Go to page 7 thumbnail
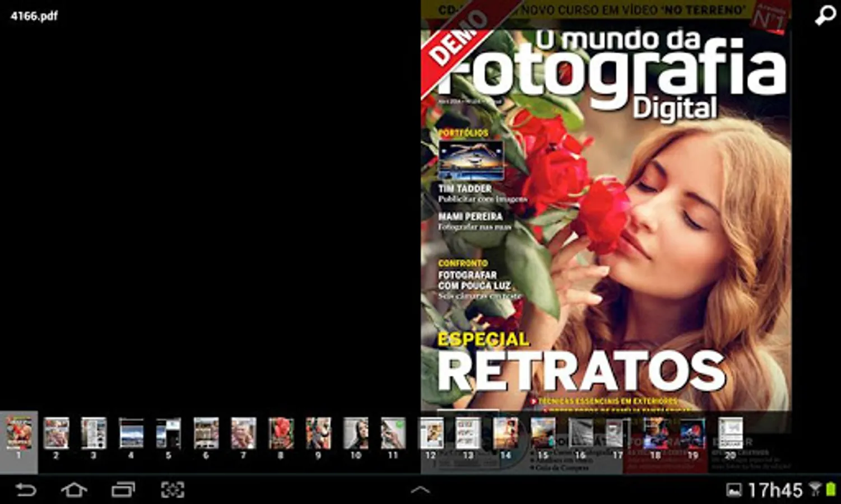Viewport: 841px width, 504px height. (244, 433)
